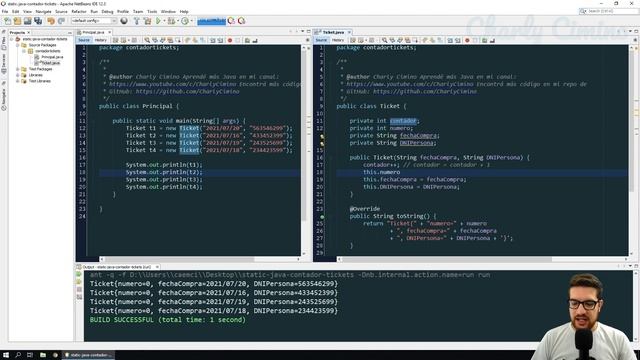This screenshot has height=360, width=640.
Task: Expand the Test Libraries node
Action: [18, 81]
